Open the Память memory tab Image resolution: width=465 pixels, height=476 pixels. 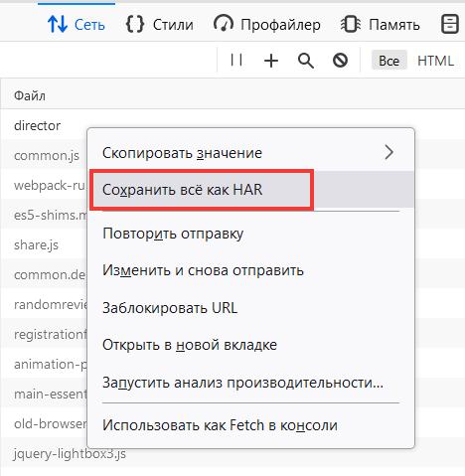tap(381, 25)
